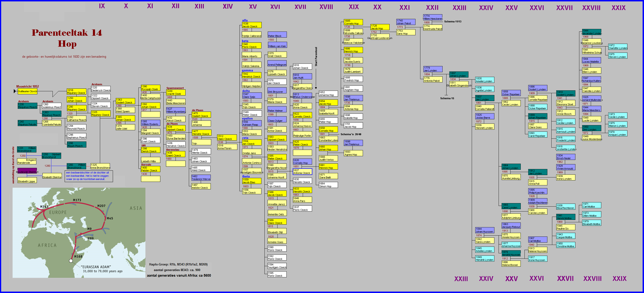Open the Schema 15 reference label
The image size is (644, 293).
click(447, 98)
